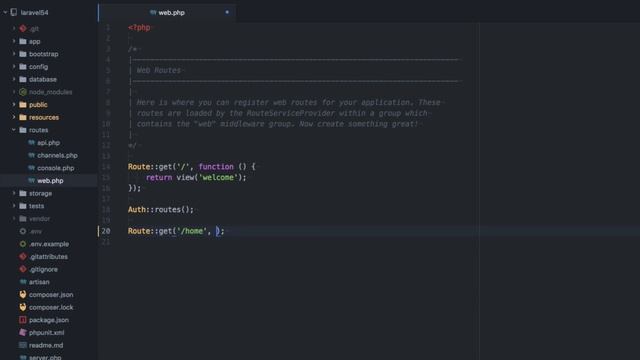Expand the tests folder chevron
This screenshot has height=360, width=640.
pyautogui.click(x=14, y=206)
